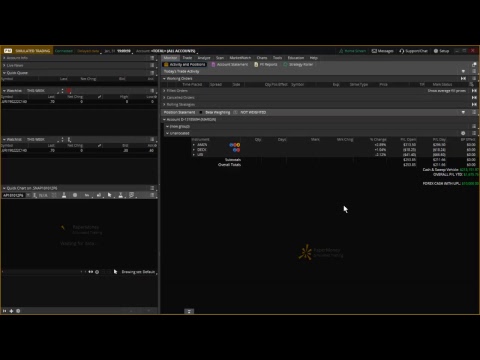This screenshot has height=360, width=480.
Task: Click the sidebar pause icon
Action: 4,311
